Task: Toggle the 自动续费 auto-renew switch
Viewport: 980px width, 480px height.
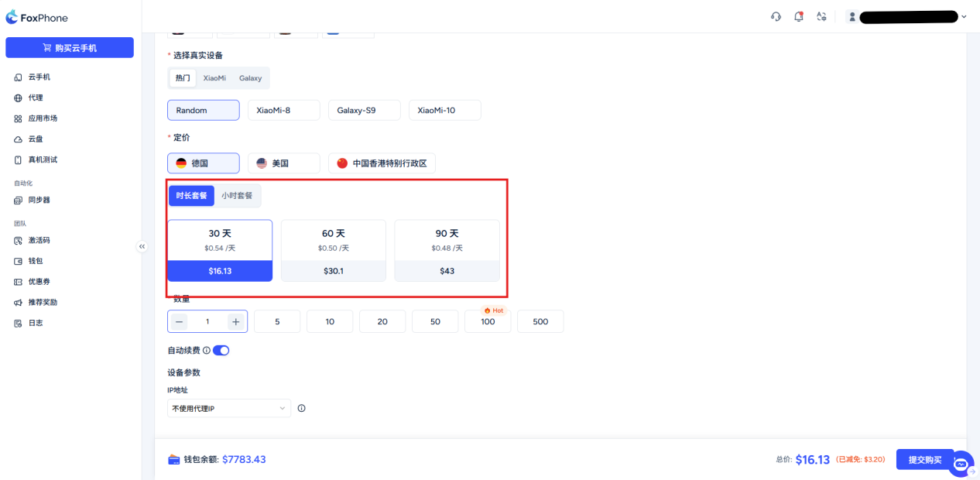Action: pyautogui.click(x=221, y=351)
